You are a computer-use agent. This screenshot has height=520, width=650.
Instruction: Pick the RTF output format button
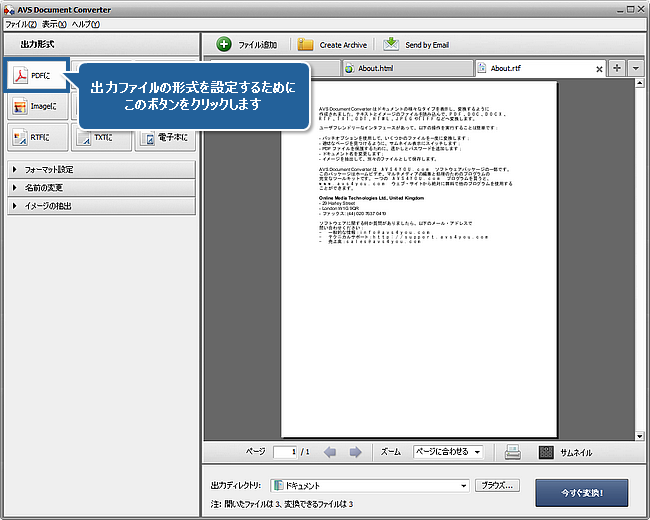[x=38, y=137]
